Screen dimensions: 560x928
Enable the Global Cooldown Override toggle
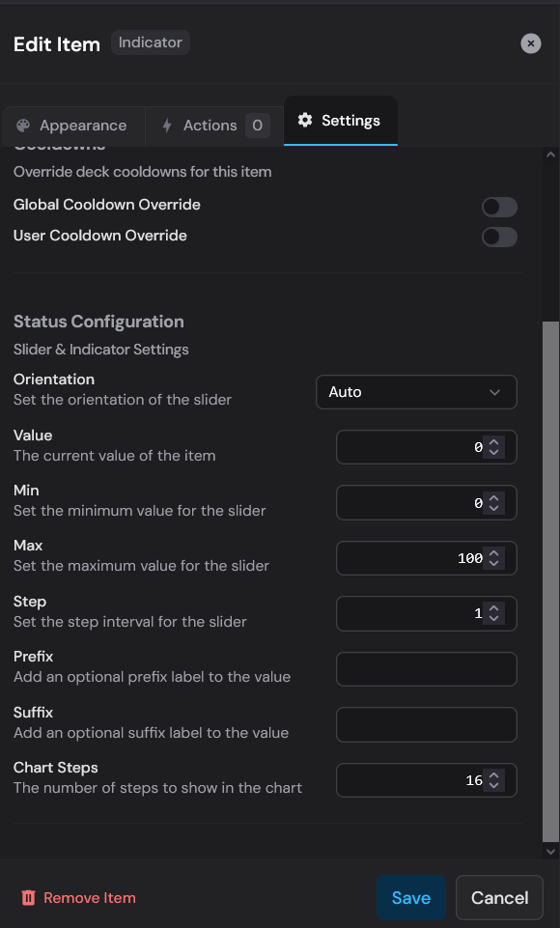pos(499,207)
